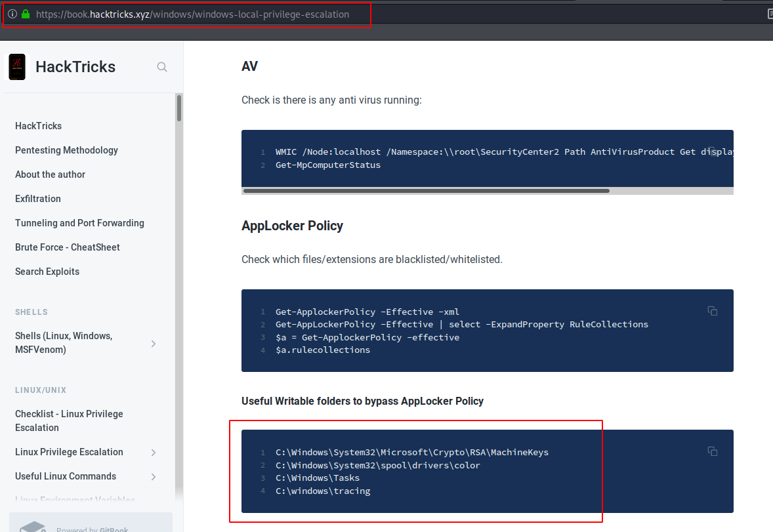Open Pentesting Methodology page
The image size is (773, 532).
[66, 150]
